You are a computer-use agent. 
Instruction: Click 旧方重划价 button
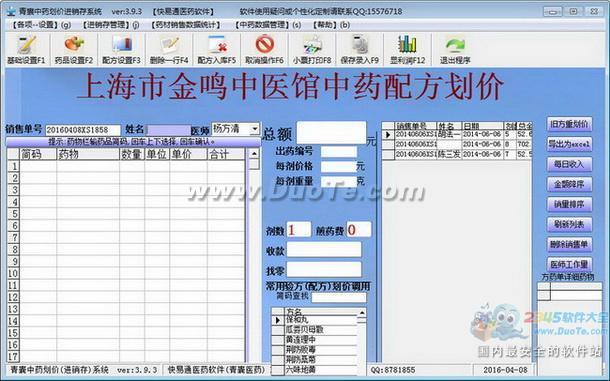click(569, 125)
